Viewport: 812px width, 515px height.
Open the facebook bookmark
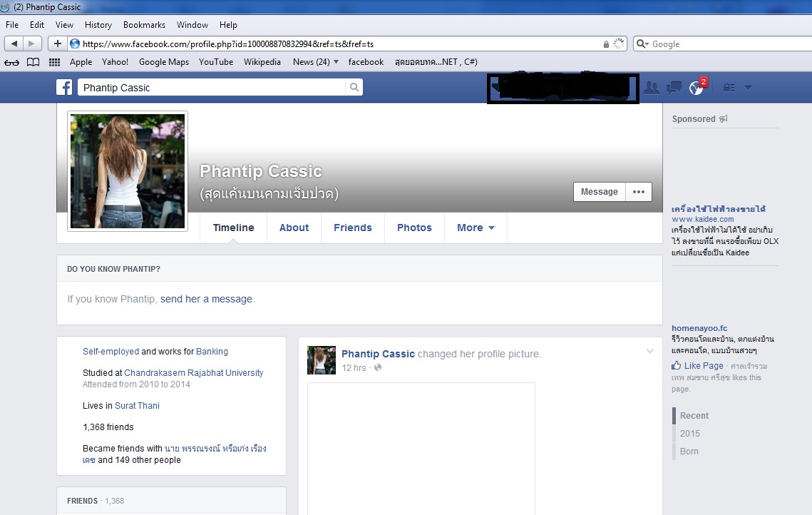click(x=366, y=62)
